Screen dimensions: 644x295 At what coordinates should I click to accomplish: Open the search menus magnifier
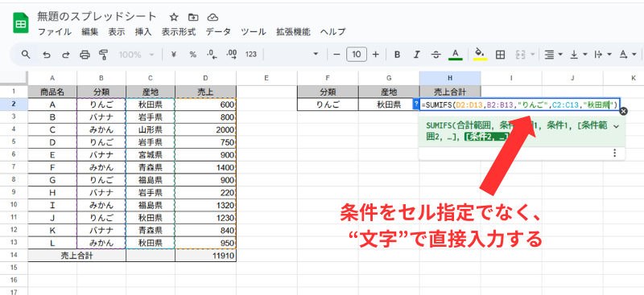click(x=26, y=54)
